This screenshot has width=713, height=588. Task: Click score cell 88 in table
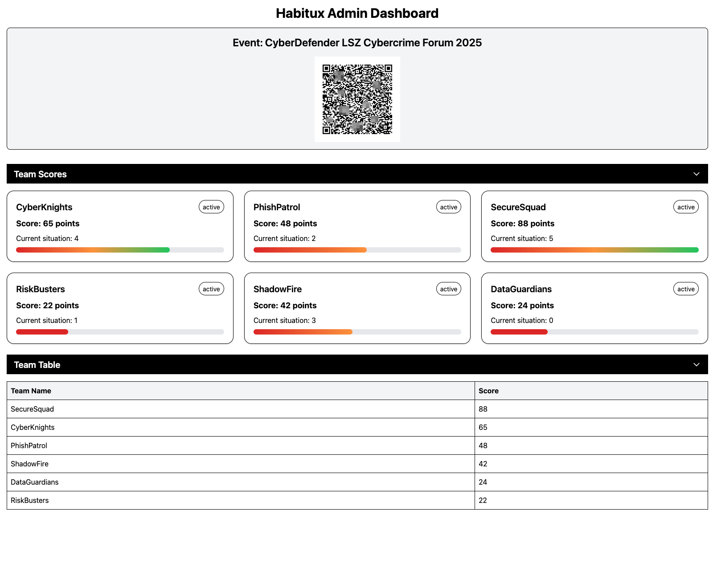(x=591, y=409)
